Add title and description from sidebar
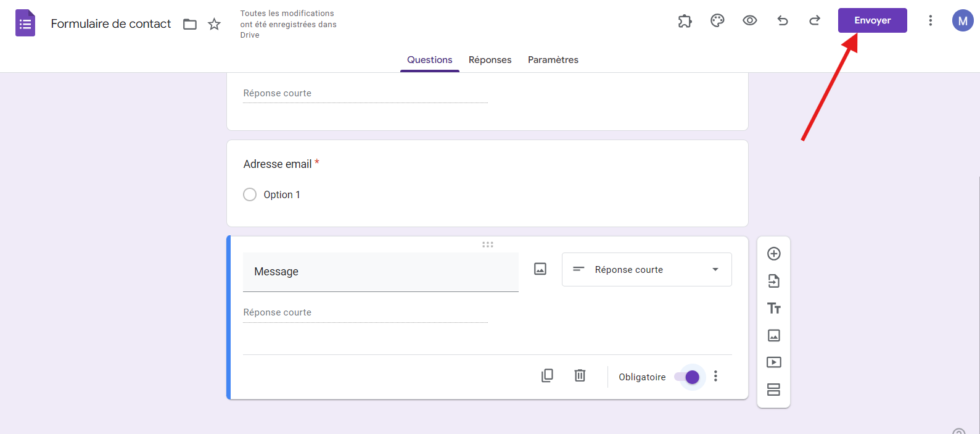 point(774,308)
